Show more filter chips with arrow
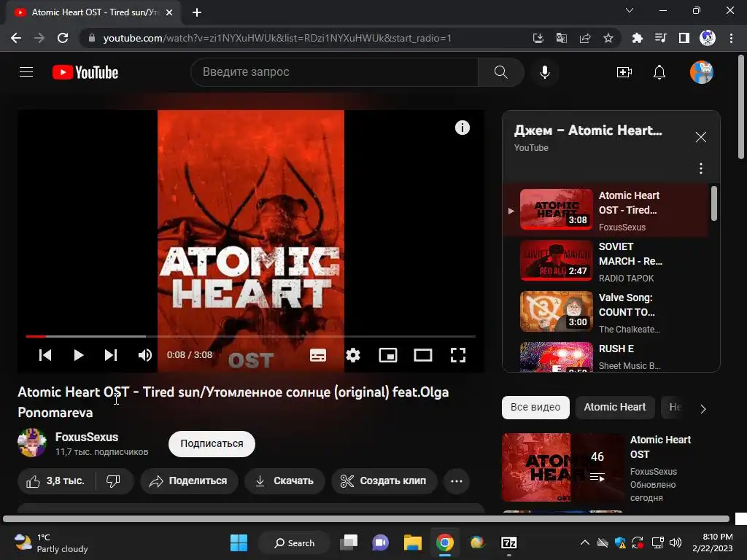747x560 pixels. pos(703,408)
